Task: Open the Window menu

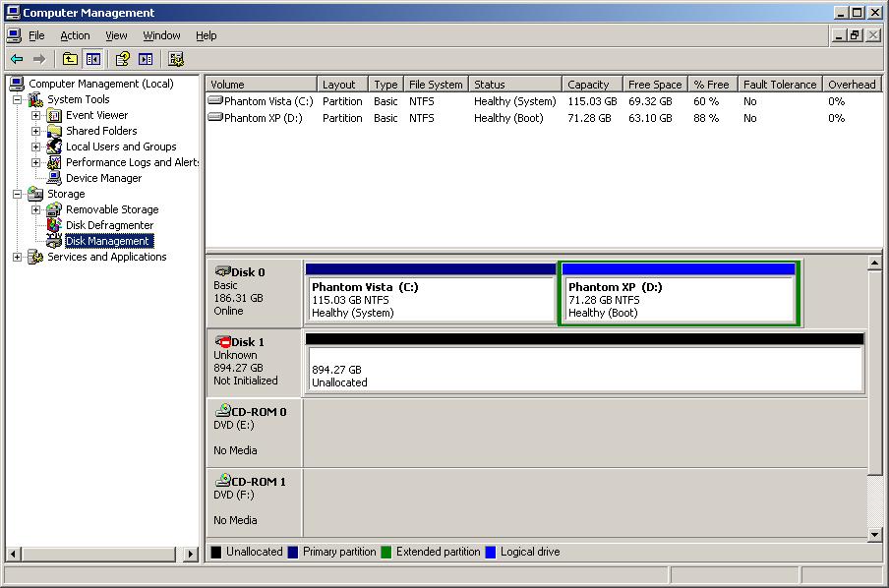Action: coord(161,35)
